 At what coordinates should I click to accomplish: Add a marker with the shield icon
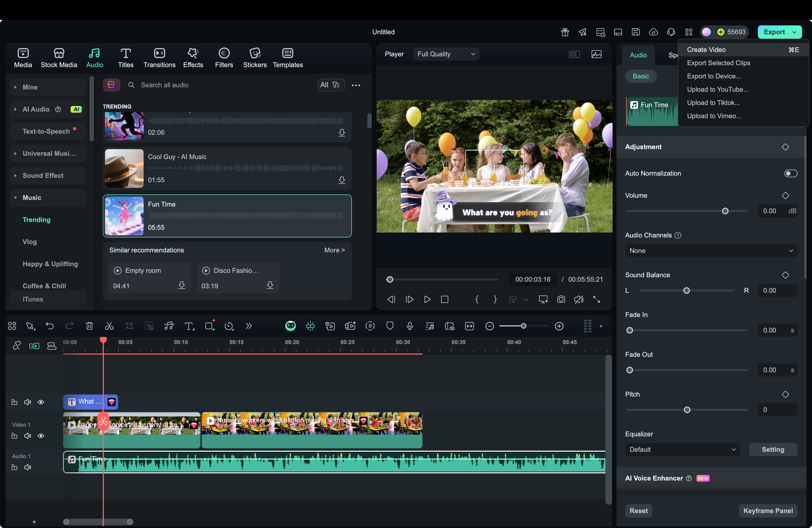tap(390, 326)
